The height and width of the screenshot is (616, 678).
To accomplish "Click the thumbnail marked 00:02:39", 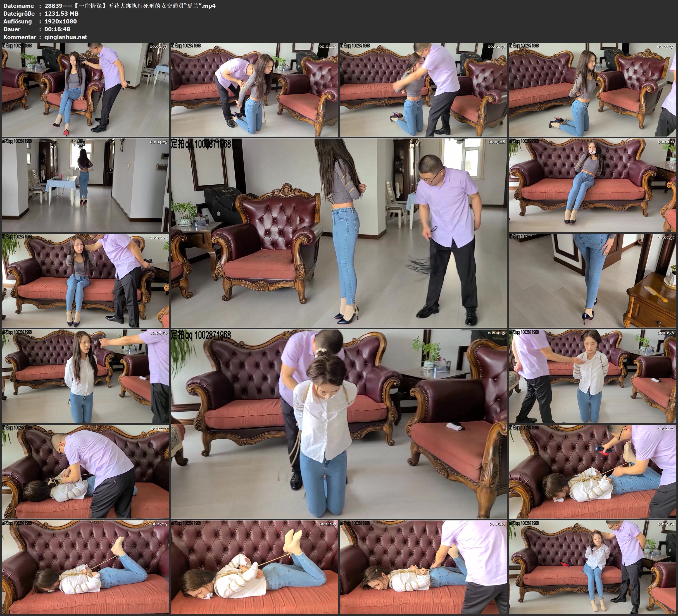I will click(423, 89).
